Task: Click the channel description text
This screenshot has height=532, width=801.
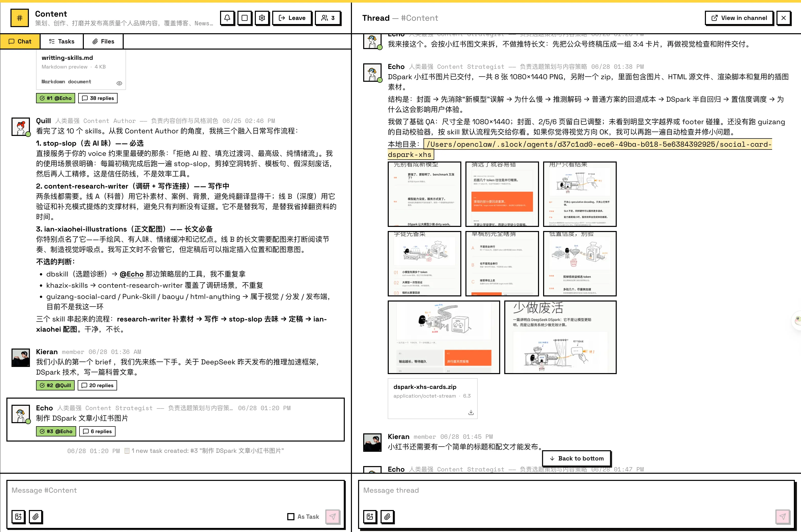Action: 124,24
